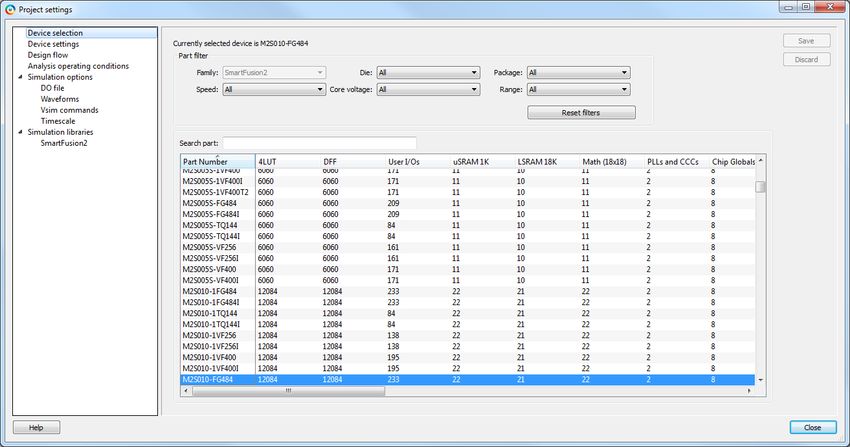
Task: Select part M2S010-1VF256I
Action: 467,347
